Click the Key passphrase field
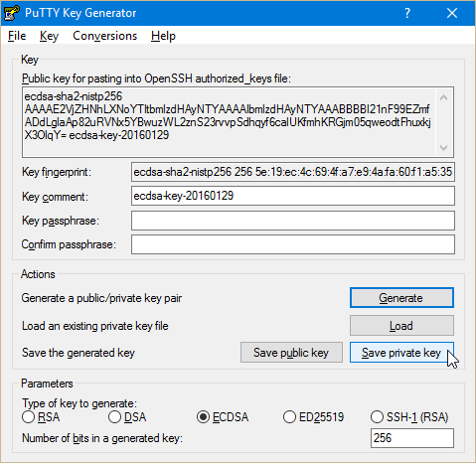This screenshot has width=476, height=463. tap(293, 221)
